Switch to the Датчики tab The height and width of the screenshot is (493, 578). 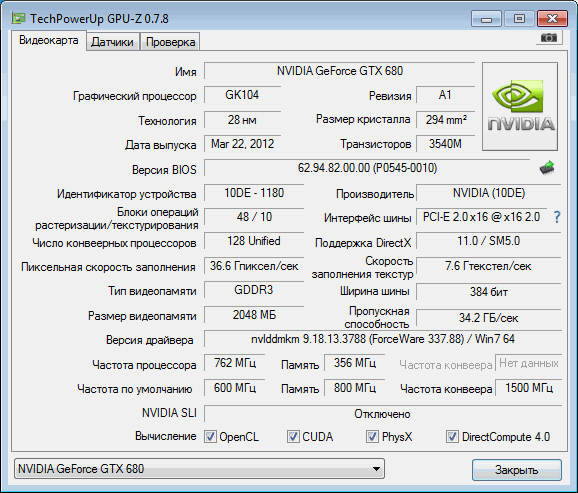(112, 42)
